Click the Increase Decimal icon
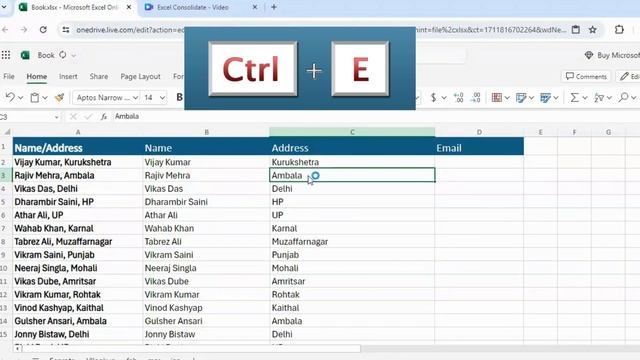The image size is (640, 360). [459, 98]
